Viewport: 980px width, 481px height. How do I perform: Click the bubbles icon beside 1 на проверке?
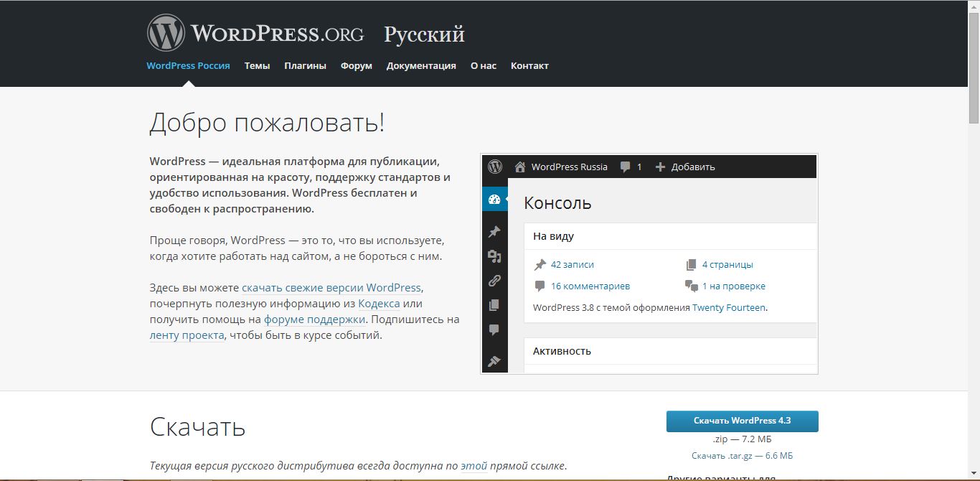coord(692,286)
